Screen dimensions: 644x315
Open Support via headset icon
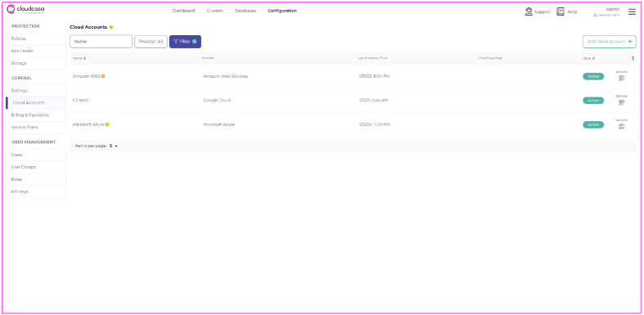click(529, 11)
